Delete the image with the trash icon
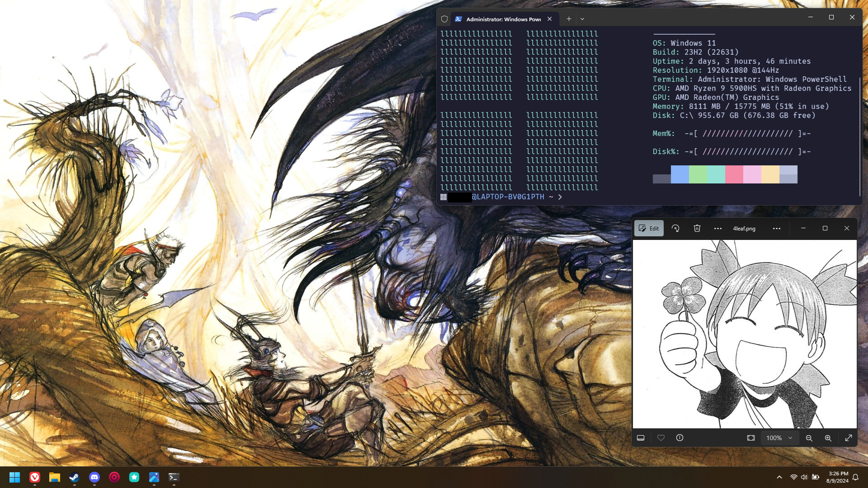Image resolution: width=868 pixels, height=488 pixels. pyautogui.click(x=697, y=229)
